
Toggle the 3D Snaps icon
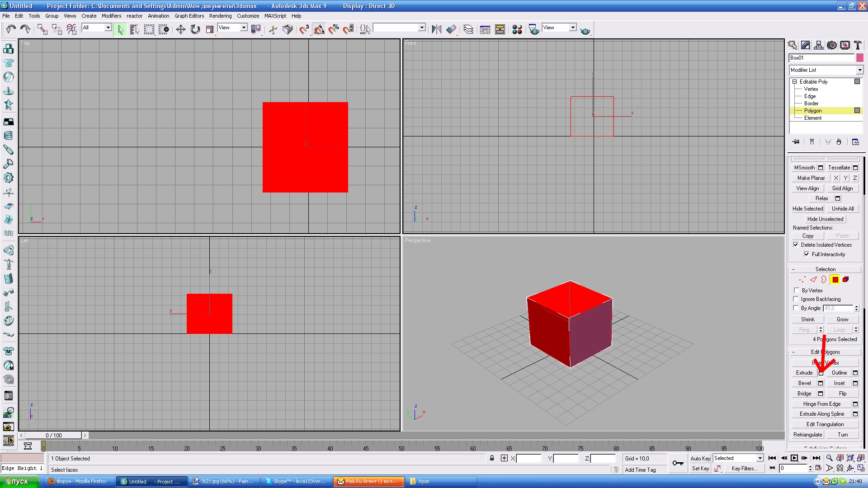click(x=304, y=29)
